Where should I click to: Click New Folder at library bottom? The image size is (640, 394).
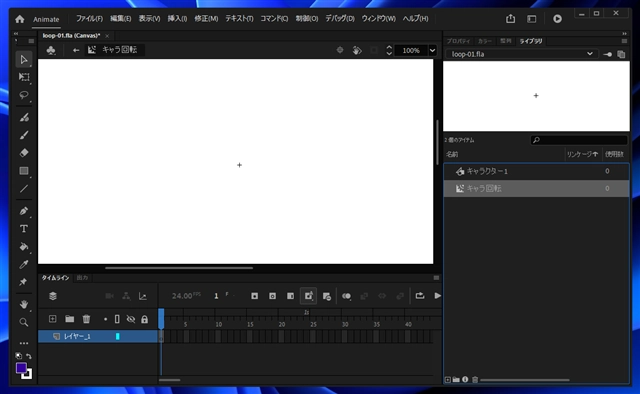(456, 380)
